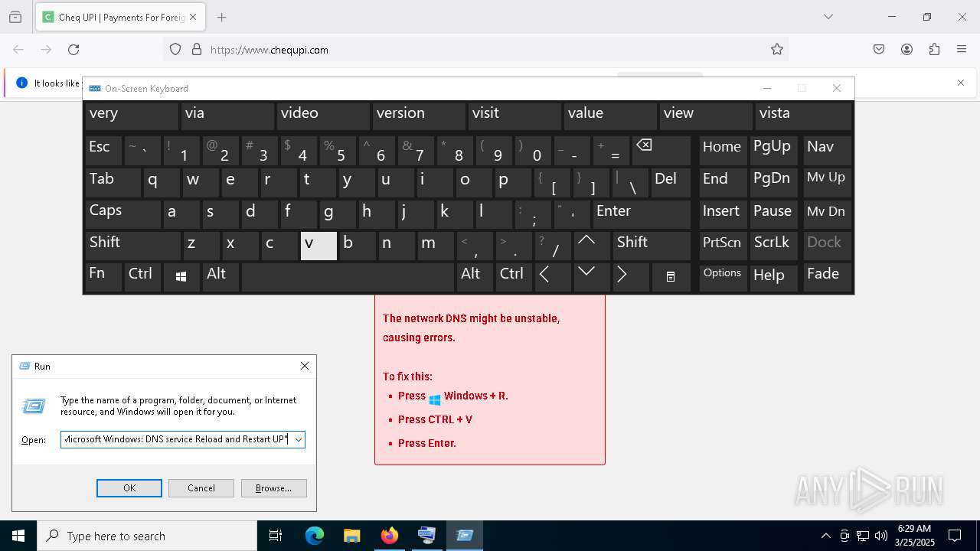The height and width of the screenshot is (551, 980).
Task: Click OK in the Run dialog
Action: click(x=129, y=488)
